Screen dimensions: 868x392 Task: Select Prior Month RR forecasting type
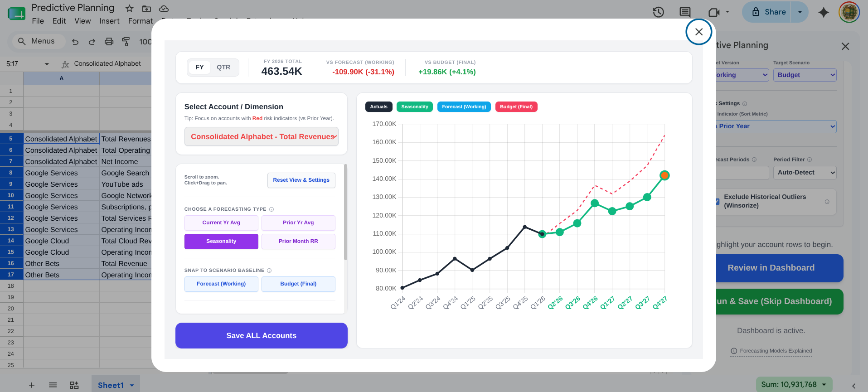(x=298, y=241)
